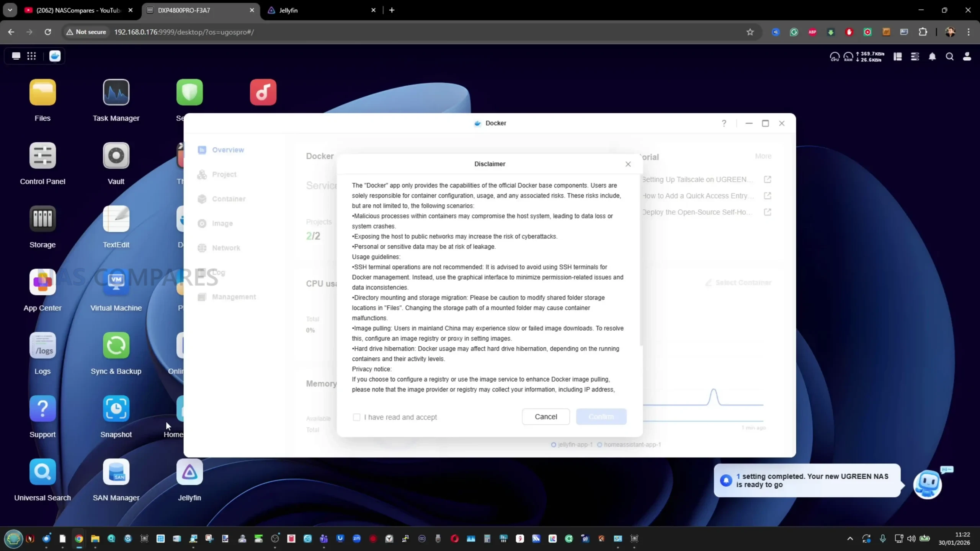Screen dimensions: 980x551
Task: Check the I have read and accept box
Action: [x=356, y=417]
